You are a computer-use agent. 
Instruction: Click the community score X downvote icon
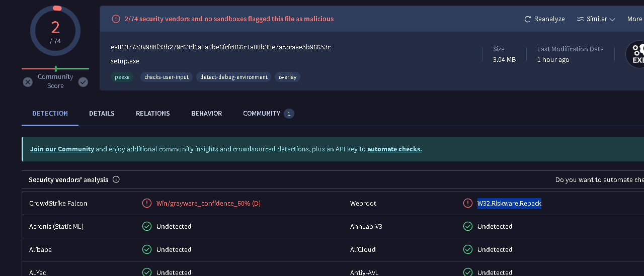point(28,82)
